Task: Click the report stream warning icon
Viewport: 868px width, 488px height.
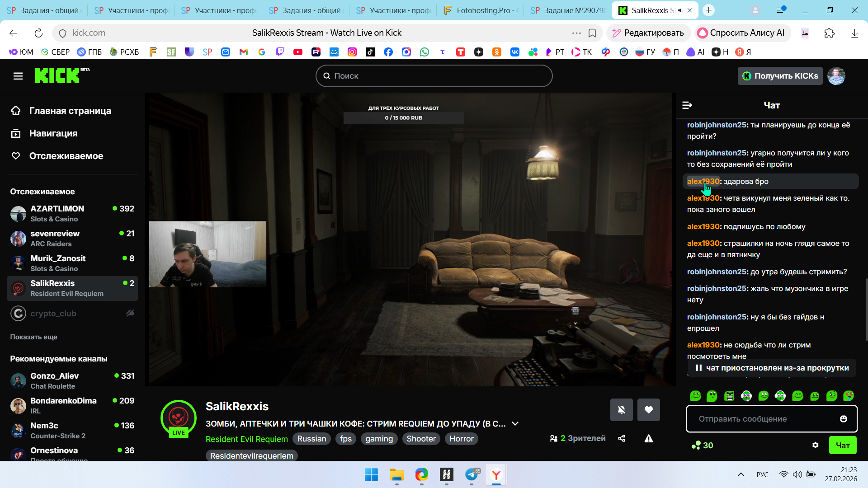Action: (648, 438)
